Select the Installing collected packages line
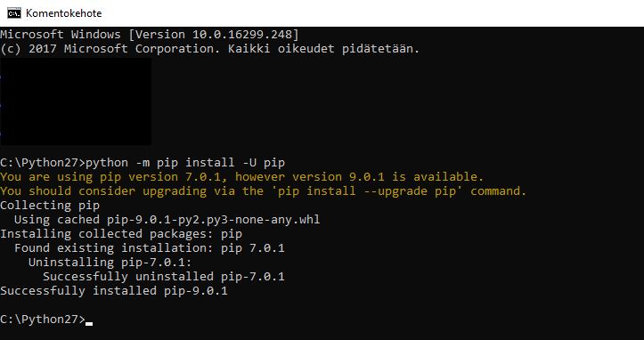 (x=121, y=234)
